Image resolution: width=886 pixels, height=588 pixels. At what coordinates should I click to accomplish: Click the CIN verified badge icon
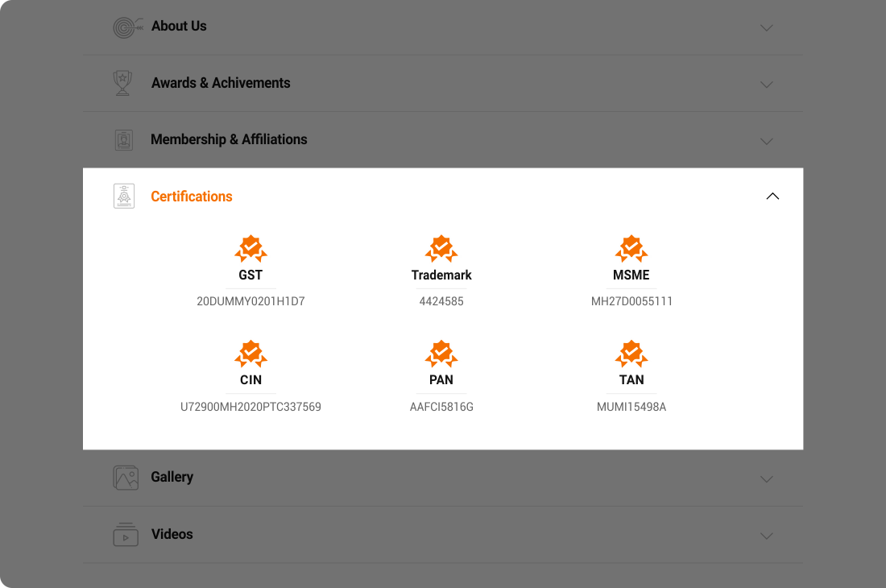[x=250, y=354]
